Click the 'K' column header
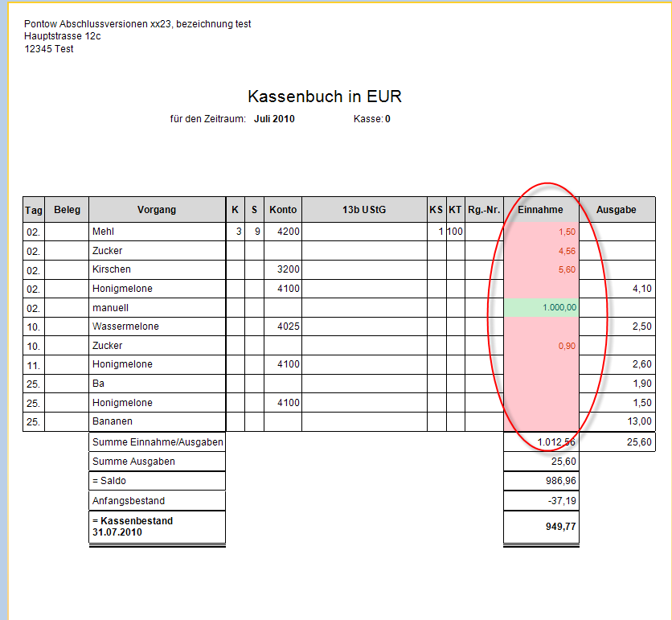This screenshot has width=672, height=620. [x=235, y=210]
